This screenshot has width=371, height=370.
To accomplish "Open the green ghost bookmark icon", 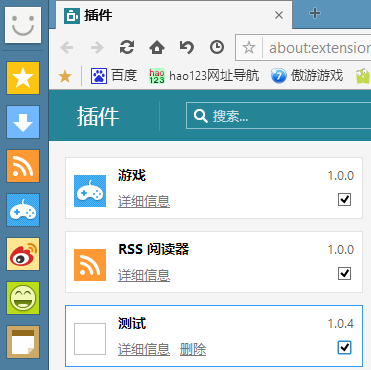I will click(363, 76).
